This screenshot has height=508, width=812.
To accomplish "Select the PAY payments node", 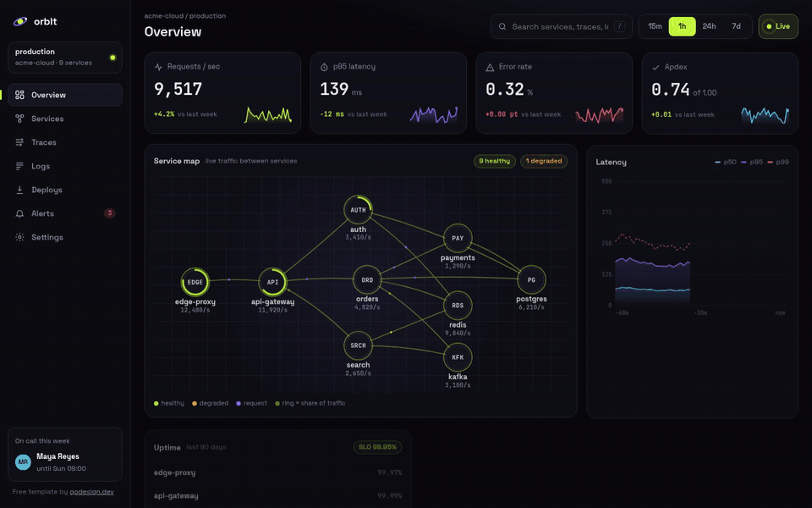I will point(458,239).
